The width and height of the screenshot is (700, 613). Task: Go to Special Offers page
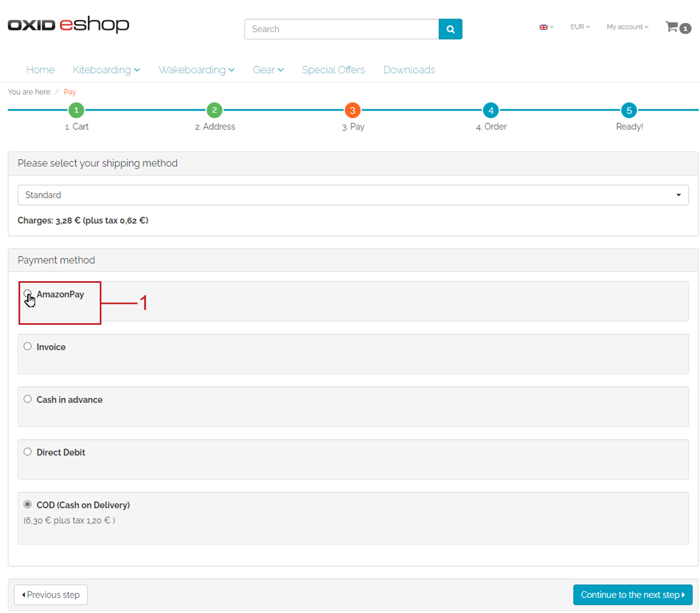pos(333,70)
